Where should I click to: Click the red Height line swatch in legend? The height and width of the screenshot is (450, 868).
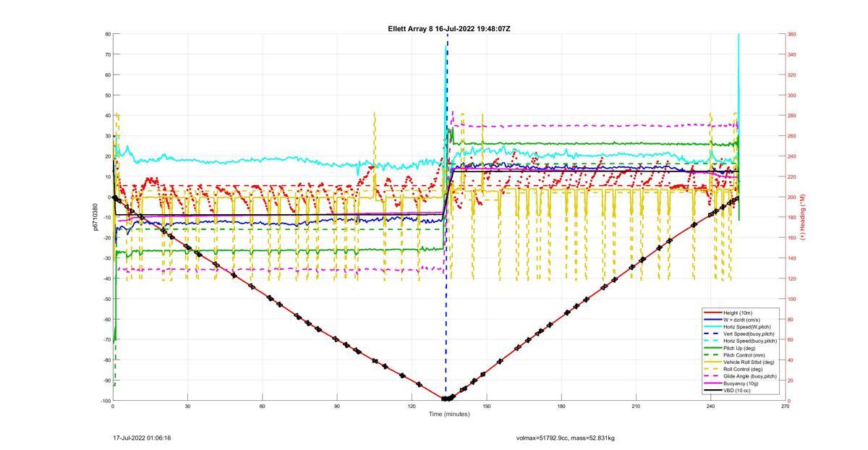[x=712, y=313]
